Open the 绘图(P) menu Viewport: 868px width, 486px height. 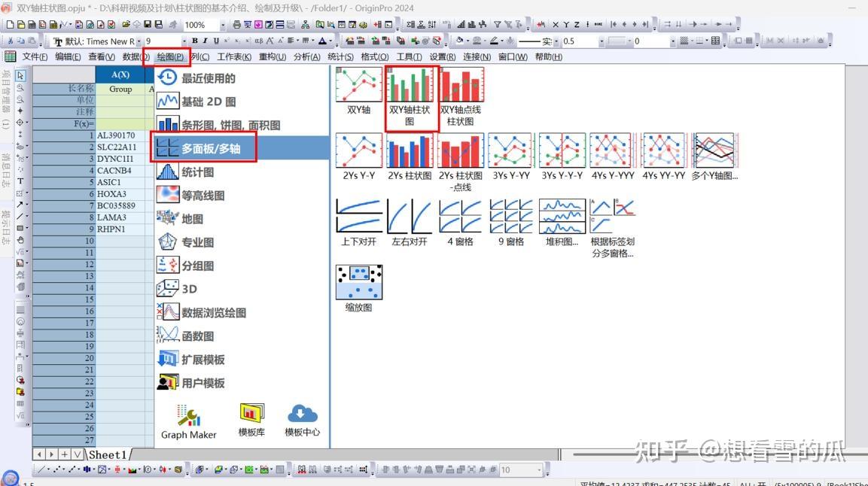coord(170,57)
